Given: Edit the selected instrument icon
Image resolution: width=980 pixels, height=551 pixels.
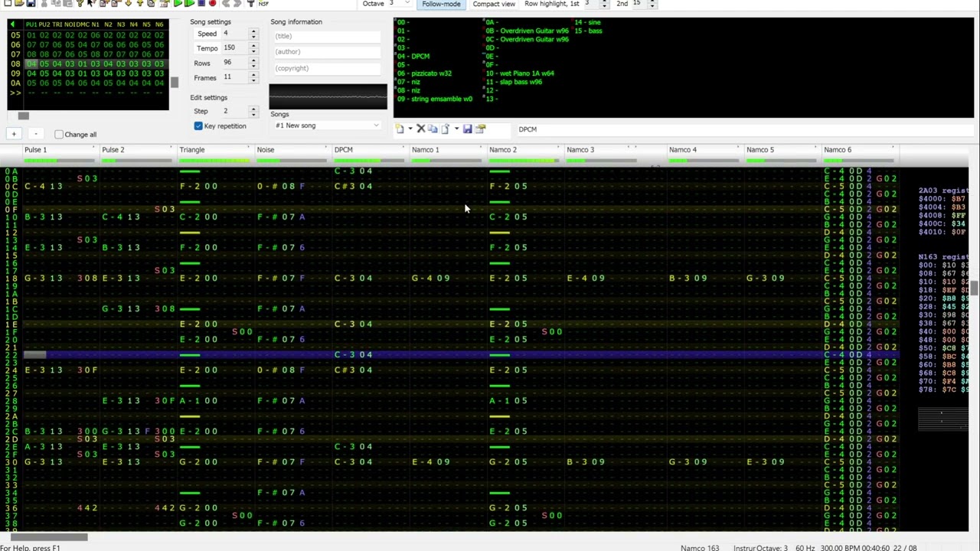Looking at the screenshot, I should (x=480, y=129).
